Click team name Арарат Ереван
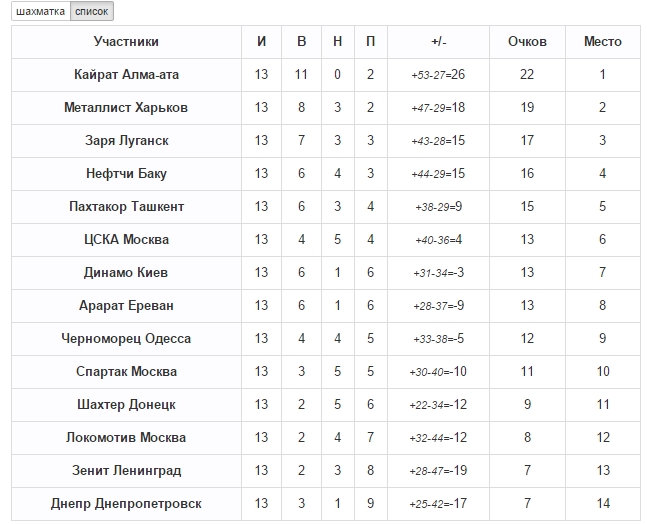Viewport: 647px width, 524px height. tap(126, 306)
